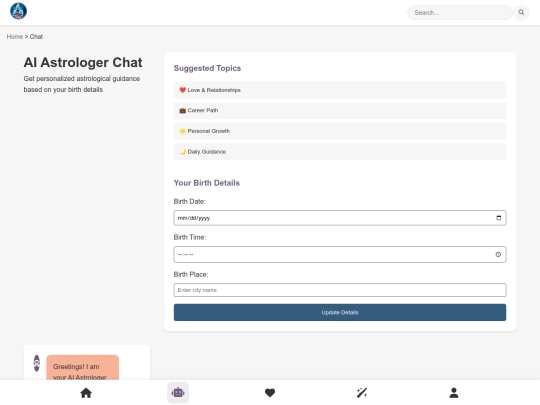Open the heart icon in bottom navigation
This screenshot has height=405, width=540.
click(x=270, y=393)
